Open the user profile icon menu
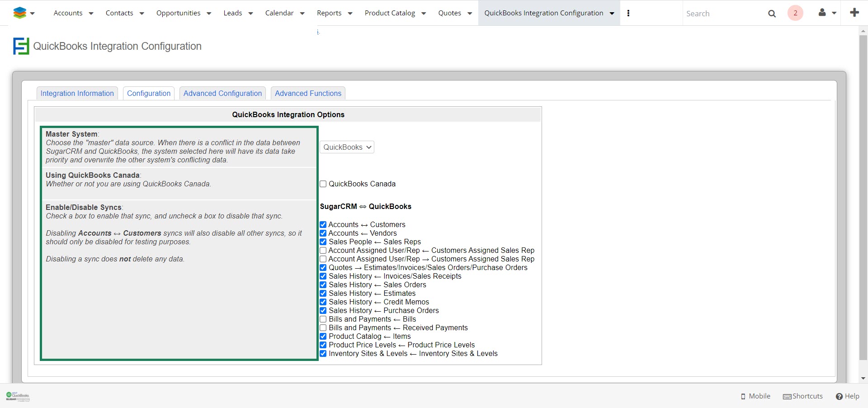The height and width of the screenshot is (408, 868). pos(823,13)
